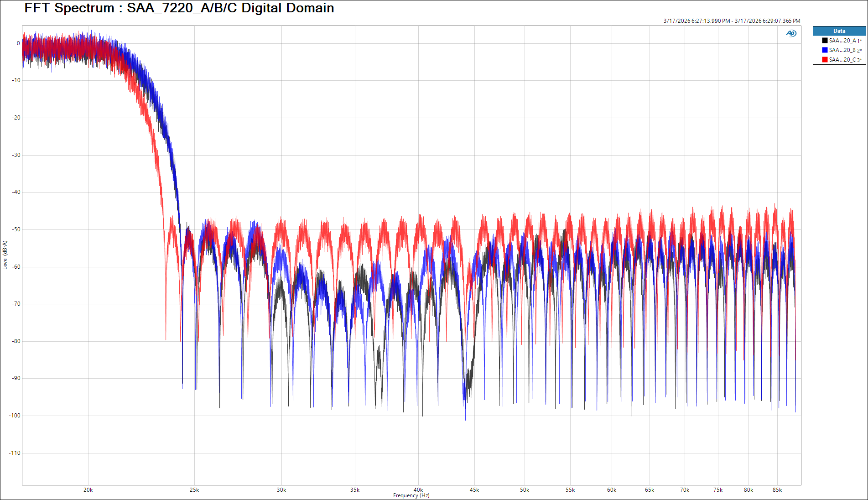The width and height of the screenshot is (868, 500).
Task: Click the 0 dB level axis label
Action: (18, 44)
